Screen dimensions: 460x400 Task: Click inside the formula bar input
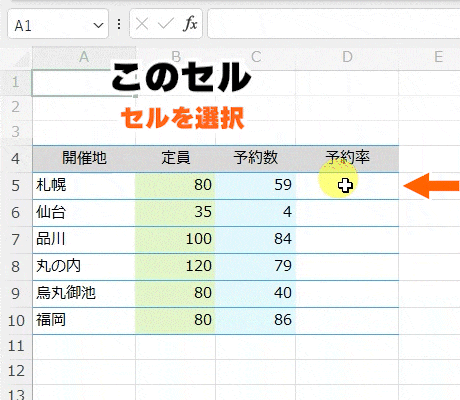(334, 24)
